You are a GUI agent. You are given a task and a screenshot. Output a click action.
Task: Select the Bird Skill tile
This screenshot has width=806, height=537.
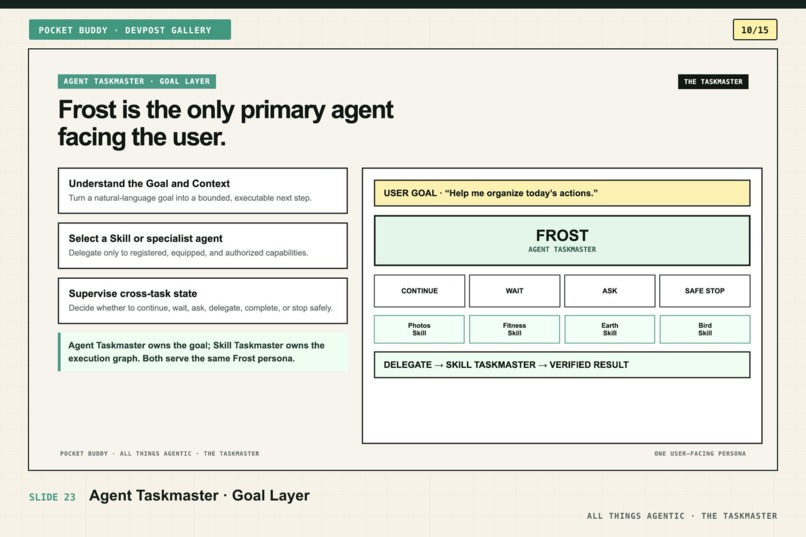pos(705,329)
